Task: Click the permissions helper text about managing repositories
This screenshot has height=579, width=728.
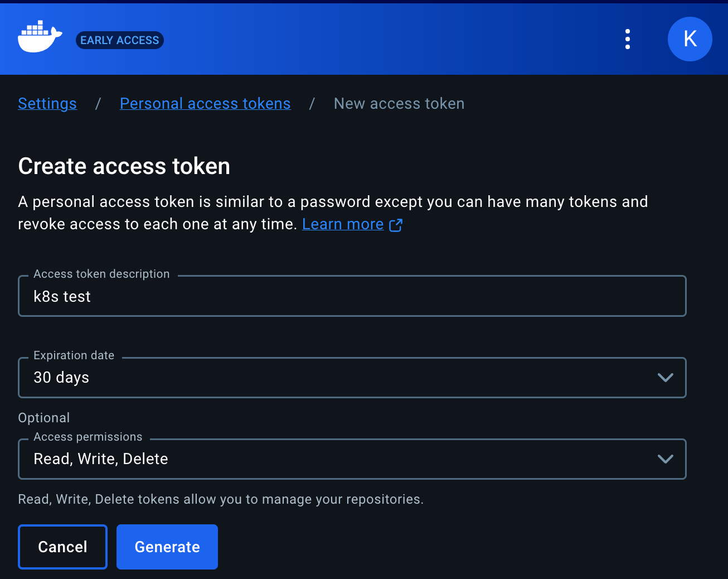Action: 221,499
